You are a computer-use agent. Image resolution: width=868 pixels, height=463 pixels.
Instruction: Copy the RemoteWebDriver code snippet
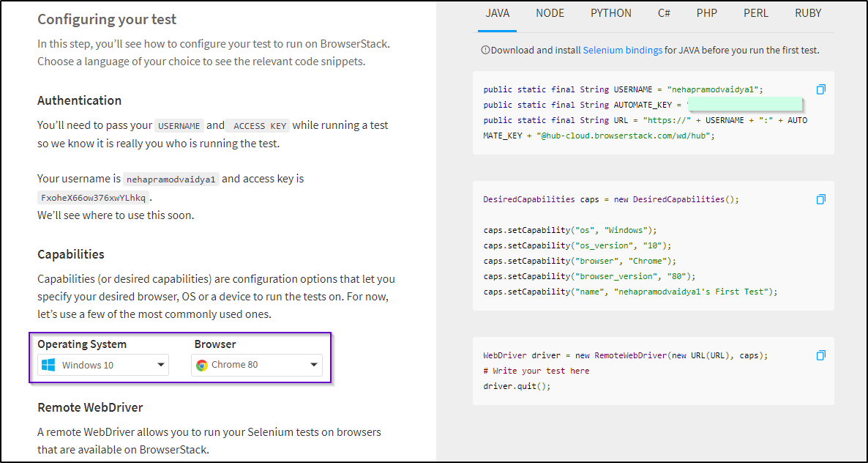click(820, 355)
